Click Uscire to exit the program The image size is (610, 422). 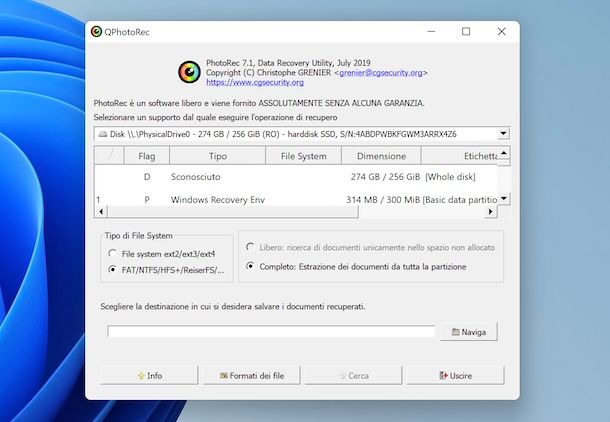[x=455, y=376]
